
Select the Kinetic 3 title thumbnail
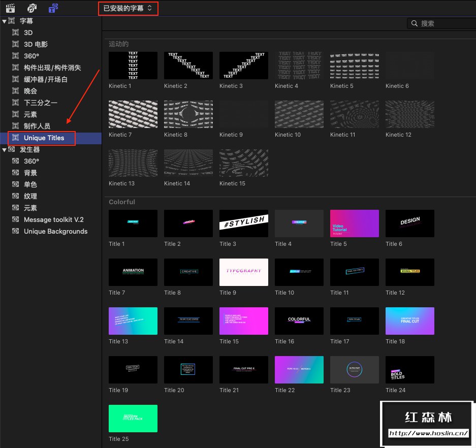244,65
